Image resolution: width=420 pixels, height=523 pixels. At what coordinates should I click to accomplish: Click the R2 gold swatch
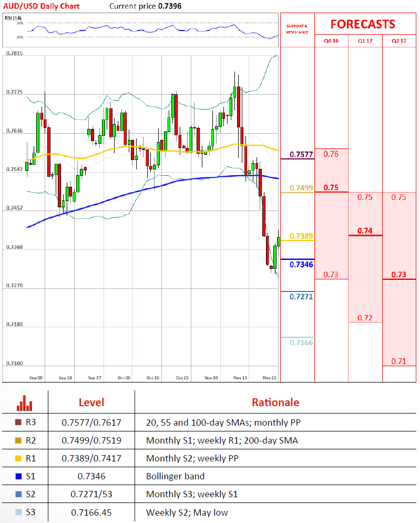pos(18,440)
